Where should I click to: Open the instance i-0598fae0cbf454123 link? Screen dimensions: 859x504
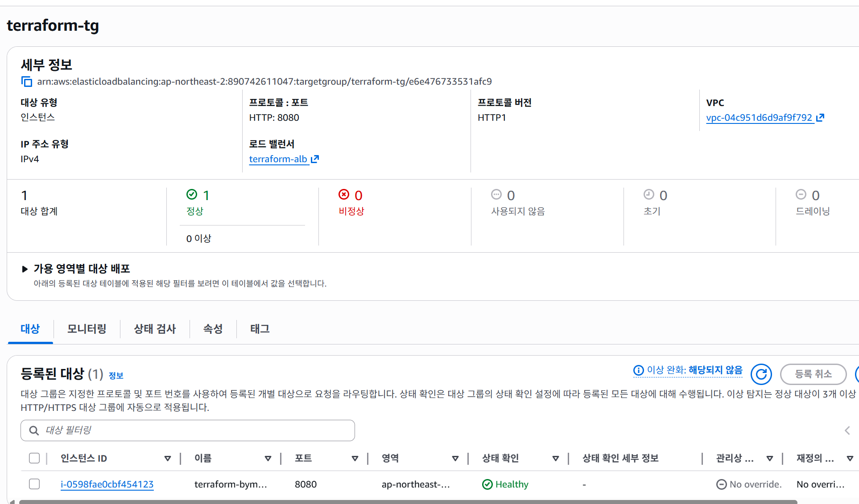coord(107,484)
